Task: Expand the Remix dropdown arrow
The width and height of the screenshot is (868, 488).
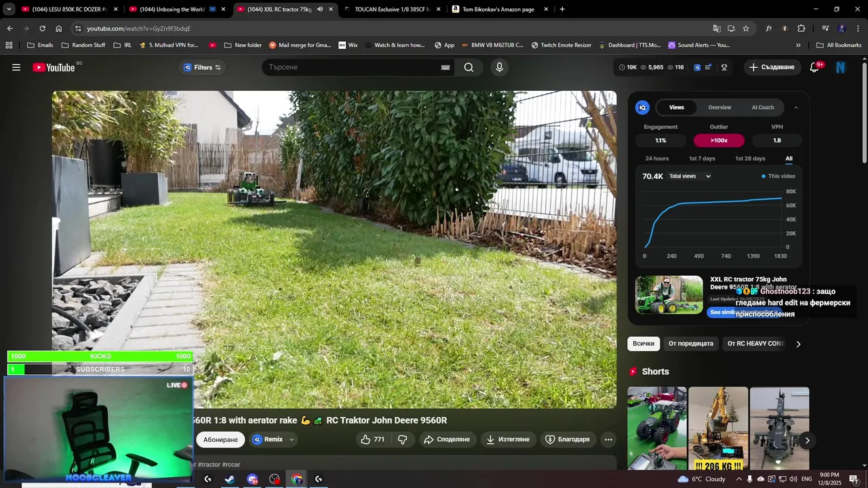Action: click(x=292, y=439)
